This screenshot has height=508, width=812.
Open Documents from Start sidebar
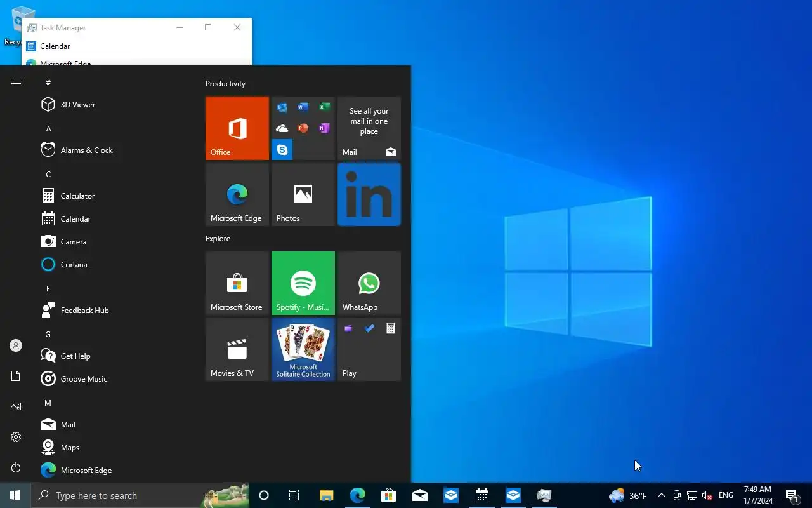(16, 376)
